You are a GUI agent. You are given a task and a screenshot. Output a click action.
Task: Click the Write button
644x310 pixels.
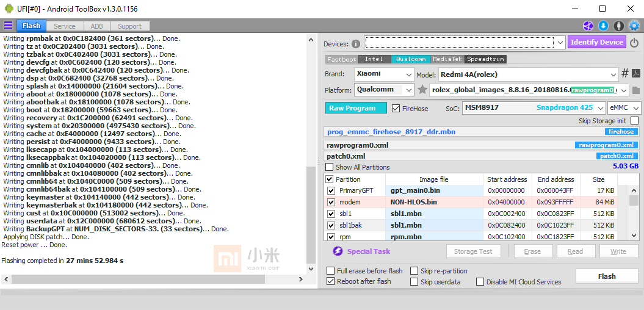[x=618, y=251]
